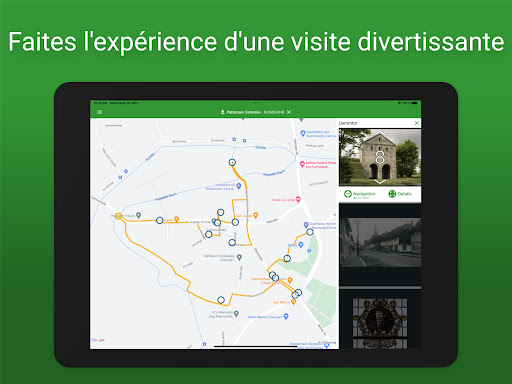Tap the San Marco restaurant pin
This screenshot has width=512, height=384.
(293, 302)
